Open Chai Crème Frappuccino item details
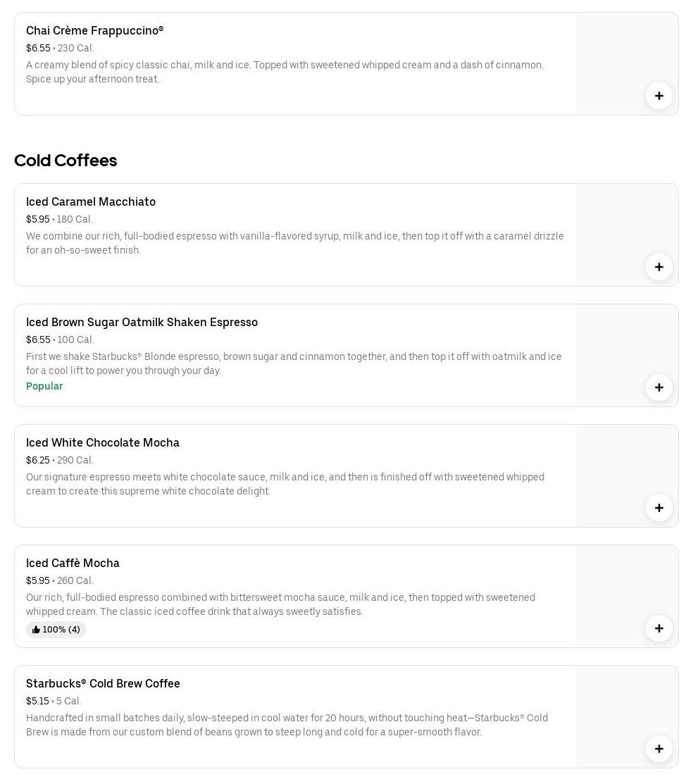693x784 pixels. point(94,31)
